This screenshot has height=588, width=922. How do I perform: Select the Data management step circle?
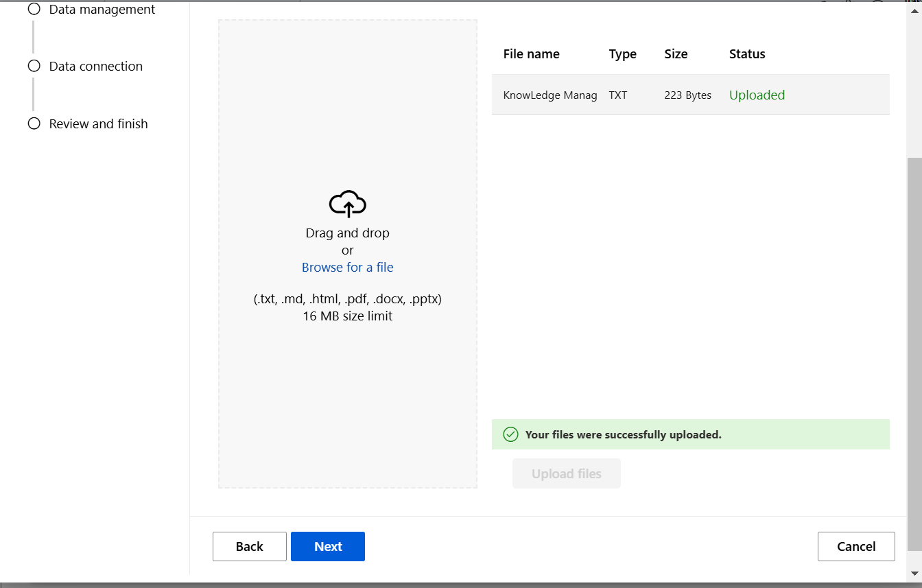coord(34,9)
